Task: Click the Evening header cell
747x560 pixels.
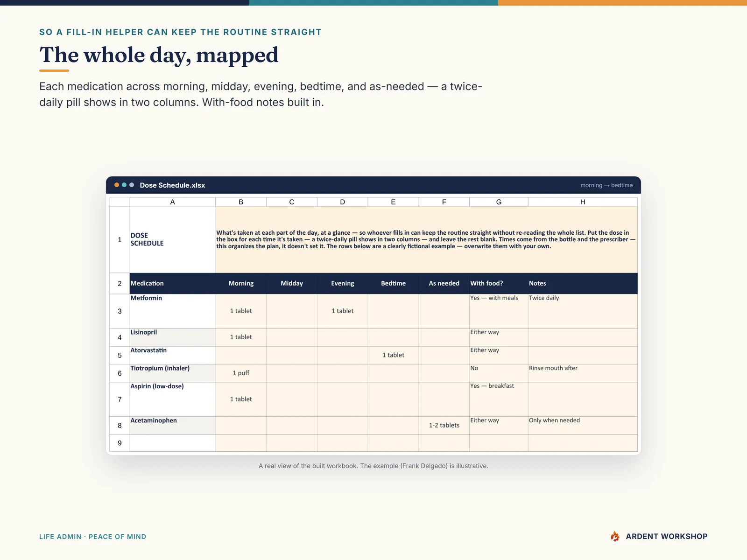Action: 343,283
